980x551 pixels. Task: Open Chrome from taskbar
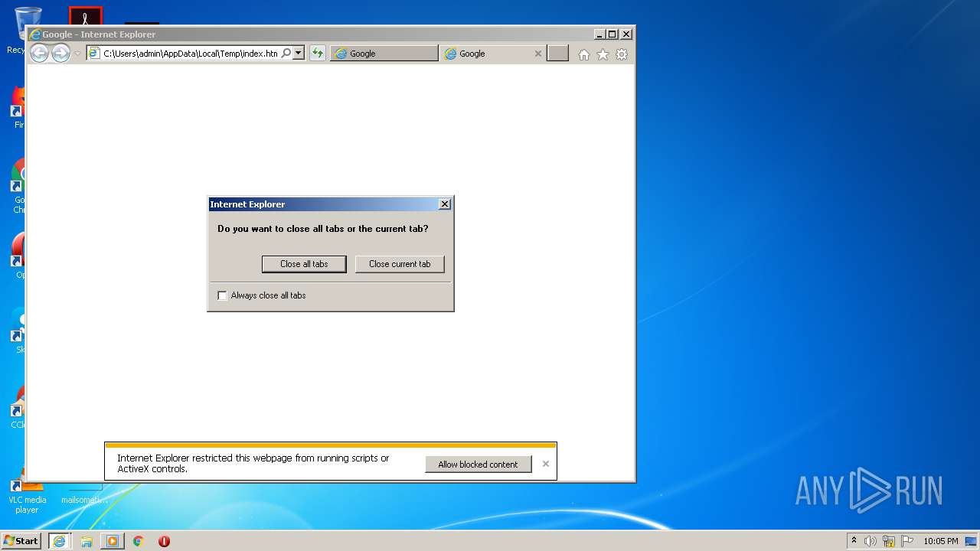coord(138,541)
